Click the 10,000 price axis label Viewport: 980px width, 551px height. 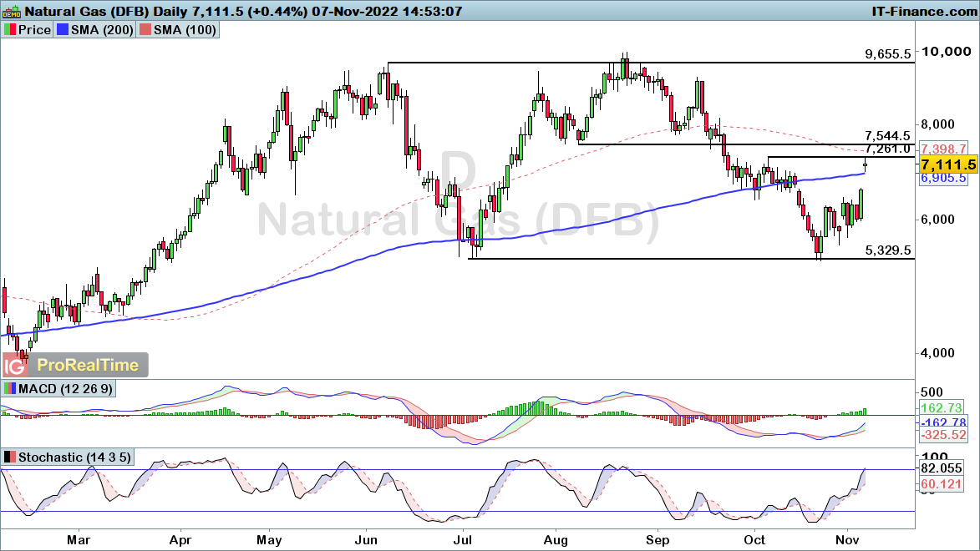tap(947, 52)
